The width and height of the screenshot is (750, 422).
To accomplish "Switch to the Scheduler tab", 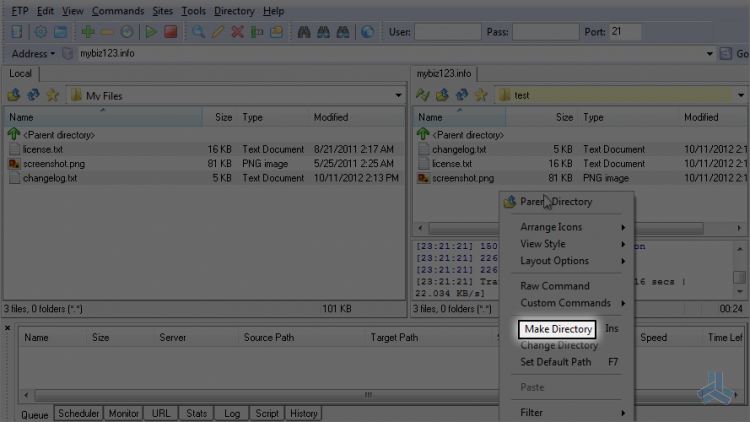I will click(x=78, y=413).
